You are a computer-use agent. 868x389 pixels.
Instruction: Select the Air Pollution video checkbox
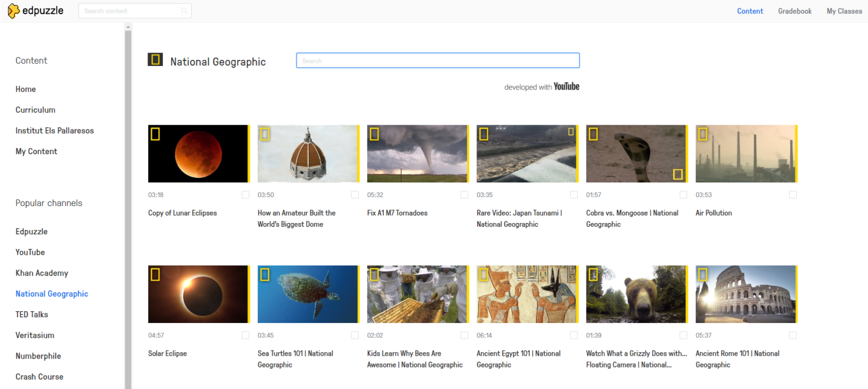point(793,195)
